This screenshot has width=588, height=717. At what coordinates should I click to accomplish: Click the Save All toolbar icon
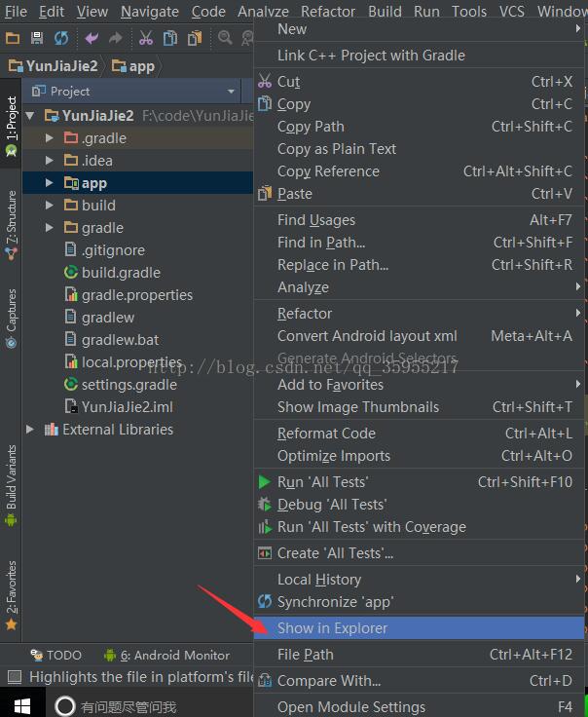(37, 38)
